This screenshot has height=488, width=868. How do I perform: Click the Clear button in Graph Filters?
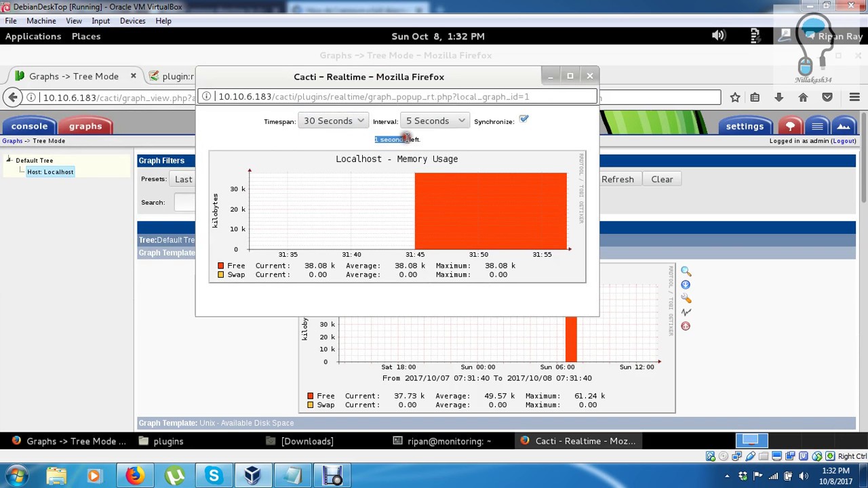tap(662, 180)
